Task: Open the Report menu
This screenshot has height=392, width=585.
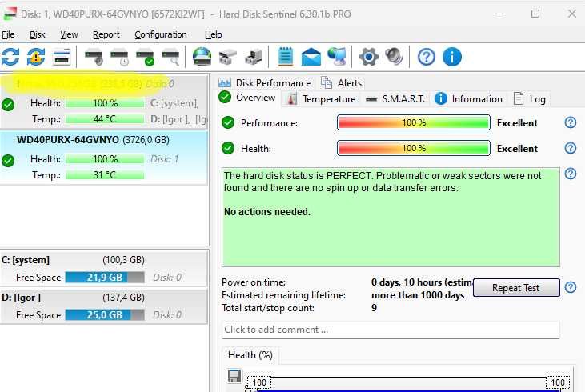Action: tap(106, 34)
